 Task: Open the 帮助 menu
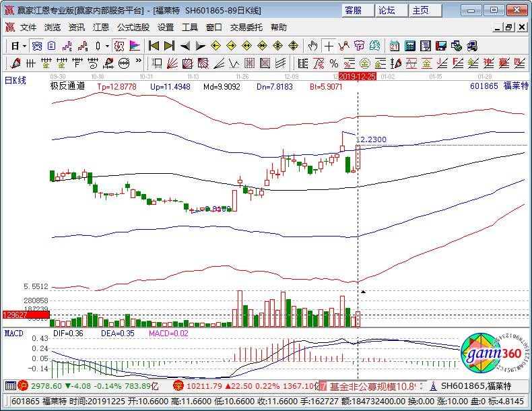[279, 27]
